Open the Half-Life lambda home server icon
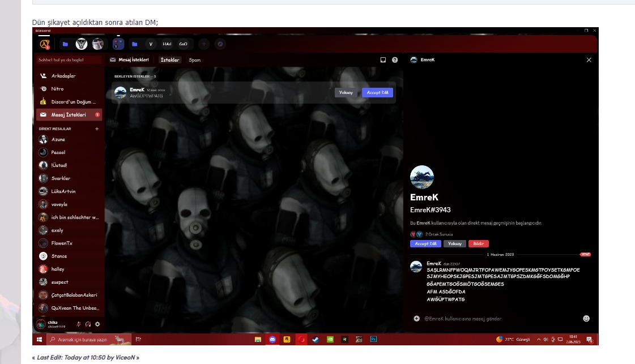Screen dimensions: 635x364 45,44
